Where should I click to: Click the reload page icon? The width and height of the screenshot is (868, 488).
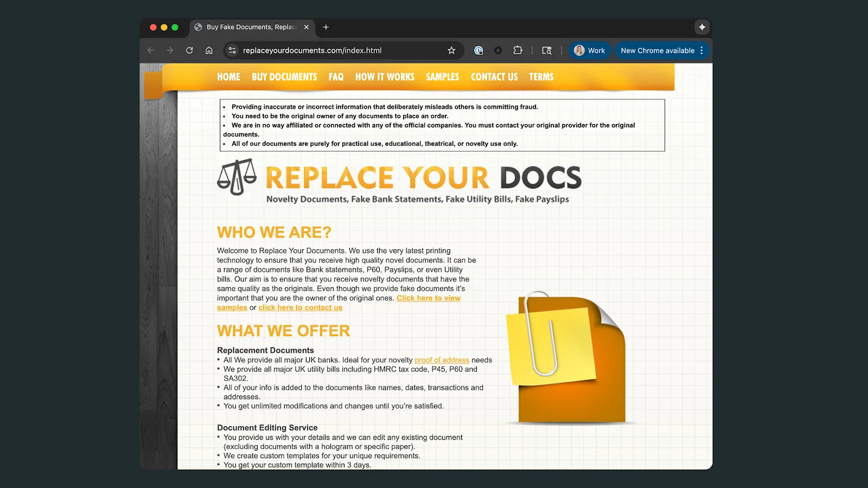click(189, 50)
